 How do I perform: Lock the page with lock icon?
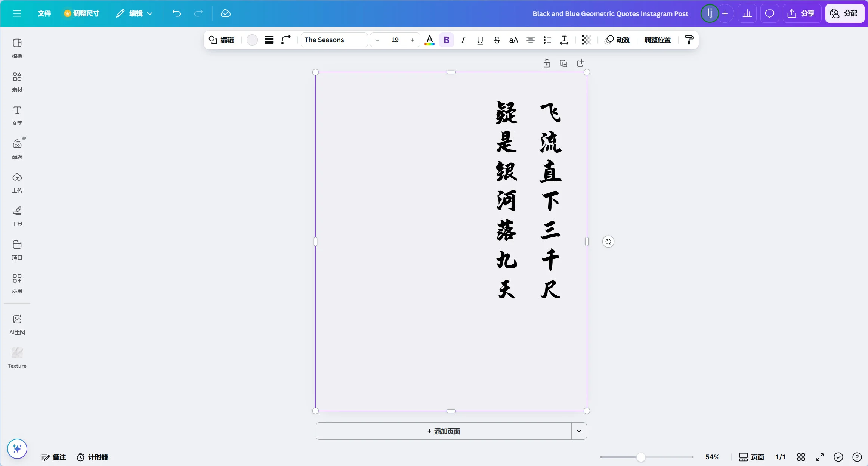(x=547, y=63)
